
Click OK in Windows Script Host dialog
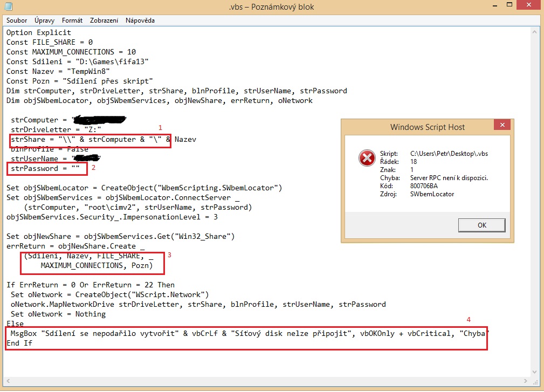point(481,225)
